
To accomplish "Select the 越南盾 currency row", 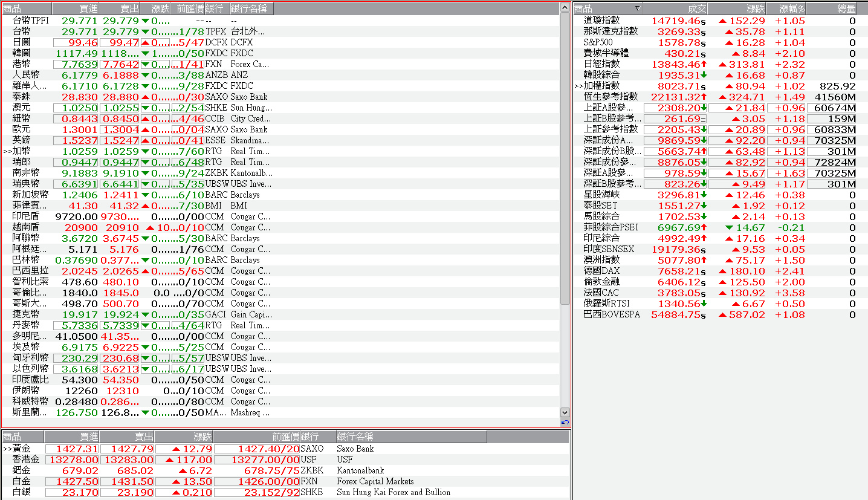I will [281, 227].
